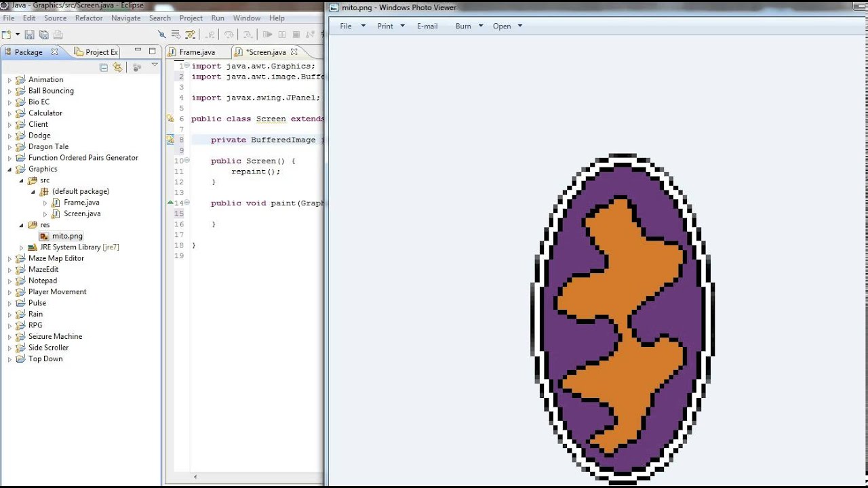Open the Window menu in Eclipse
The width and height of the screenshot is (868, 488).
pyautogui.click(x=247, y=18)
